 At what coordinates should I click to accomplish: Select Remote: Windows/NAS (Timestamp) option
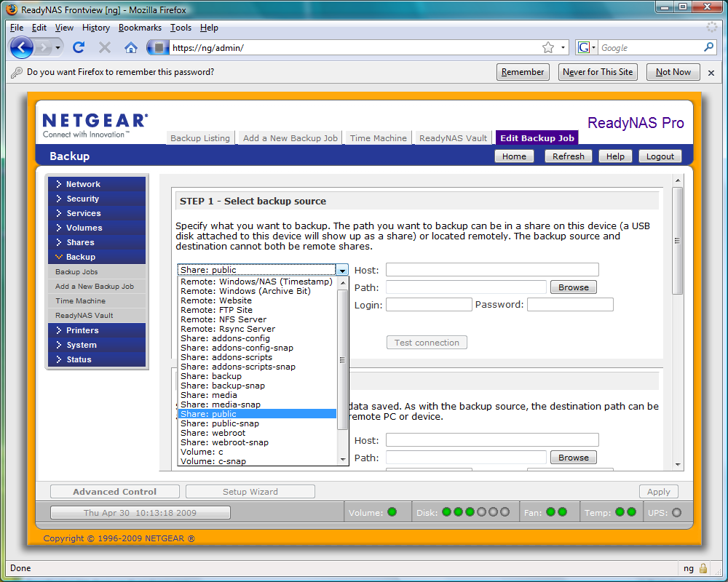tap(257, 282)
